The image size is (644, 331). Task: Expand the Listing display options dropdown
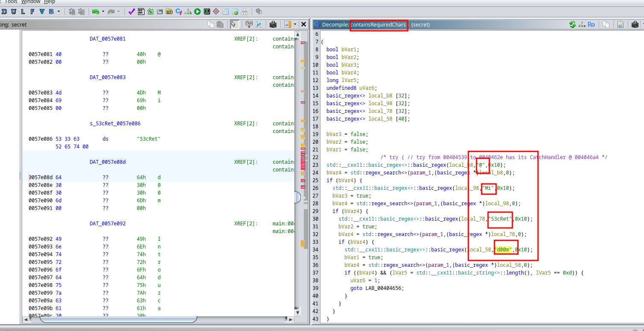(295, 24)
